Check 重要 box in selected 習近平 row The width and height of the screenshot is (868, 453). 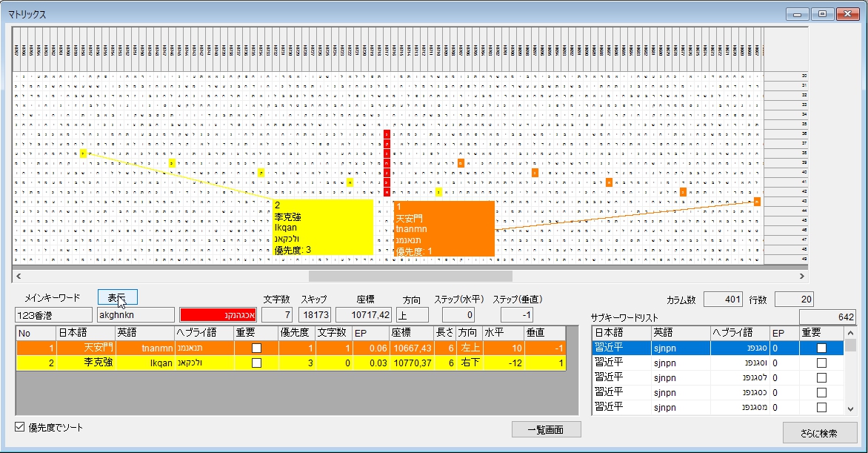[x=821, y=348]
